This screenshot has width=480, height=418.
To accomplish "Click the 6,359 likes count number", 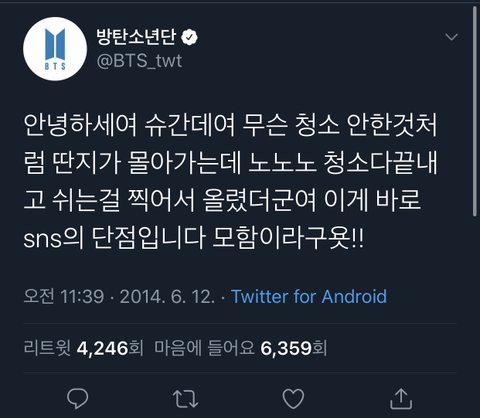I will (x=286, y=348).
